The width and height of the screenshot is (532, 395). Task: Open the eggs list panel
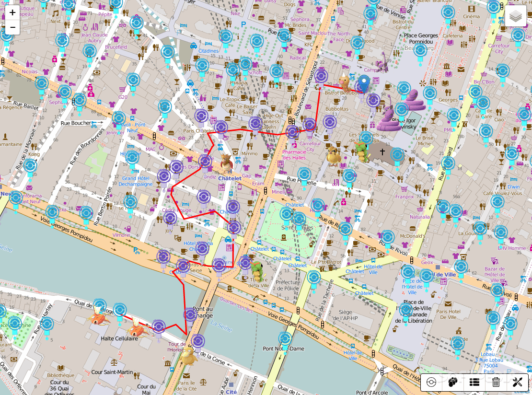click(x=452, y=383)
